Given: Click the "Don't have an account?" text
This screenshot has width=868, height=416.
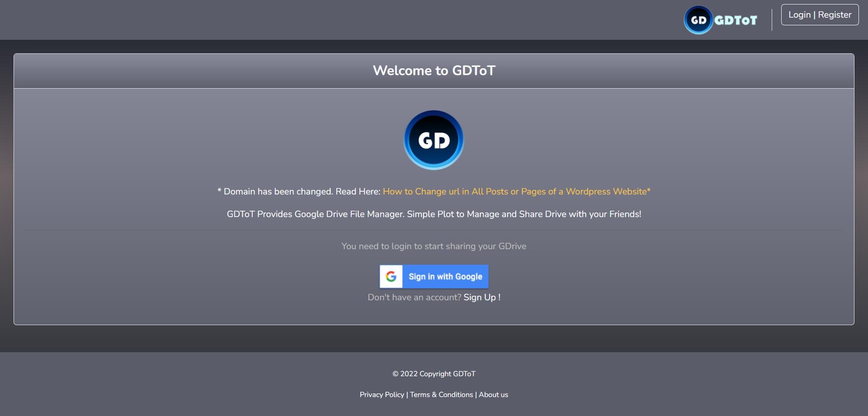Looking at the screenshot, I should (x=414, y=297).
